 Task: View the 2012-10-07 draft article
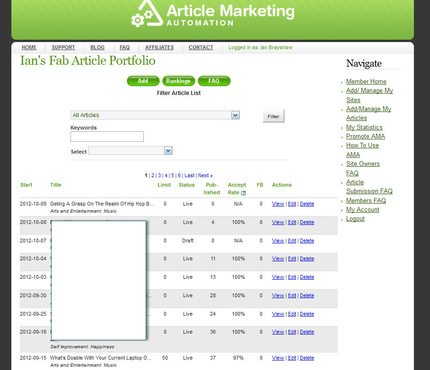coord(278,241)
